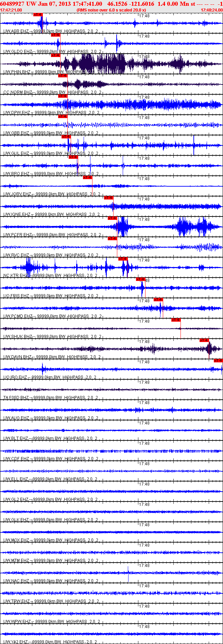
Task: Click the NC.KTR EHZ station label
Action: click(x=16, y=276)
